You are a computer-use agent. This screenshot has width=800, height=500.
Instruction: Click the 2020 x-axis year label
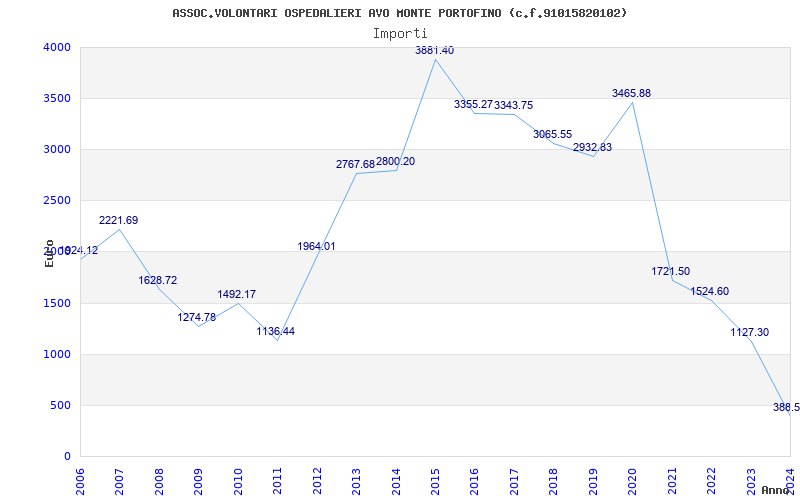pyautogui.click(x=632, y=481)
